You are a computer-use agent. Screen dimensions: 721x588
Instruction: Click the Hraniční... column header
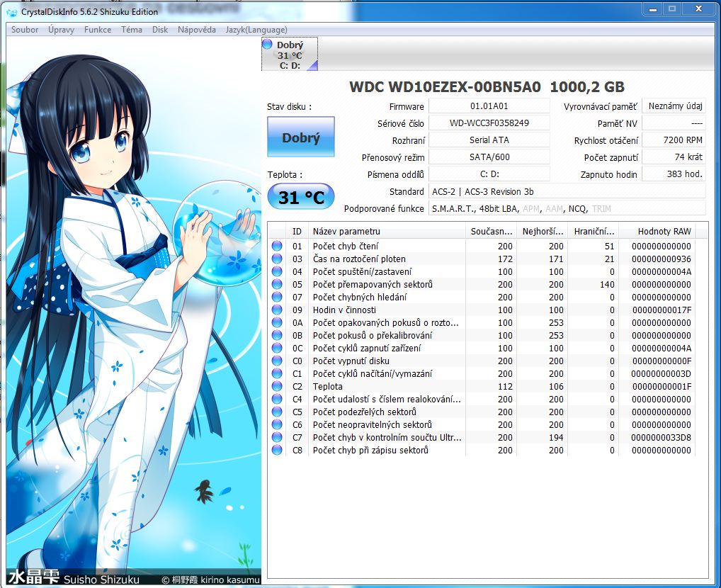click(594, 231)
